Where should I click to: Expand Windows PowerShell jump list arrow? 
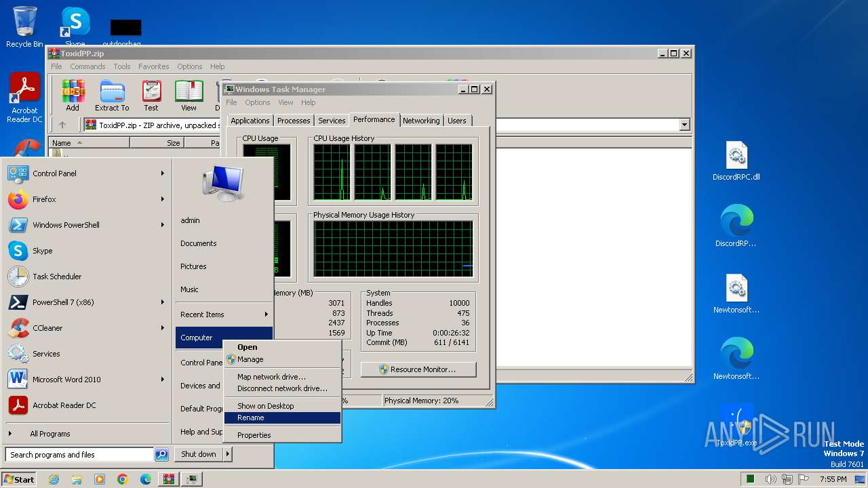(x=163, y=225)
